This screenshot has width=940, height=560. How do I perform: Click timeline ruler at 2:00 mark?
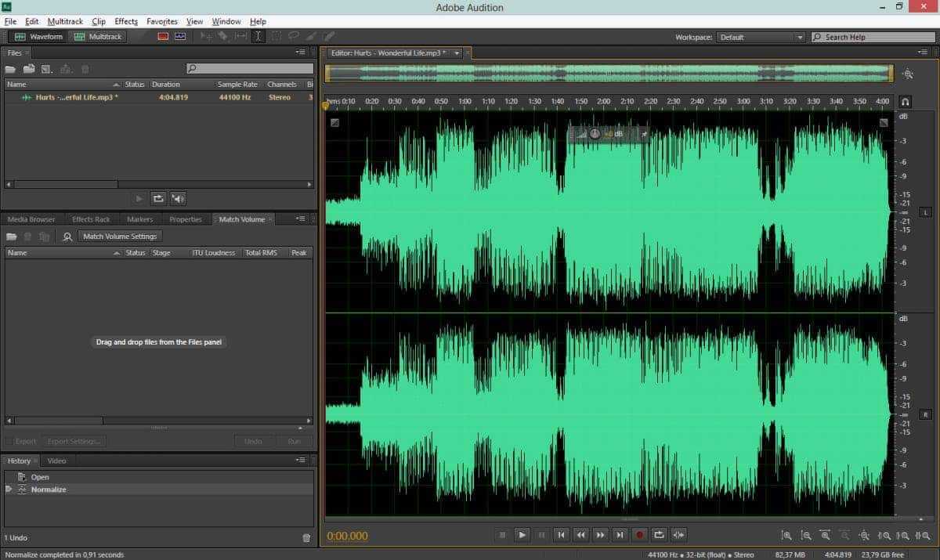pyautogui.click(x=603, y=102)
